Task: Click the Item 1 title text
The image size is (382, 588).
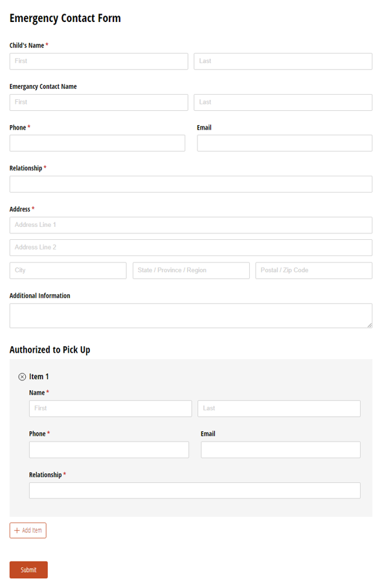Action: [39, 377]
